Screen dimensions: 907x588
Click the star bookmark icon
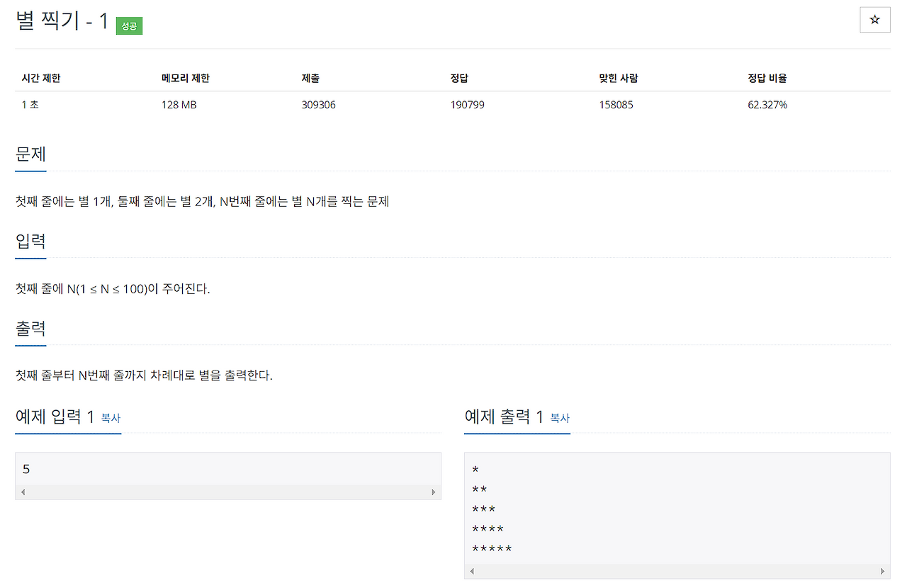pos(874,20)
